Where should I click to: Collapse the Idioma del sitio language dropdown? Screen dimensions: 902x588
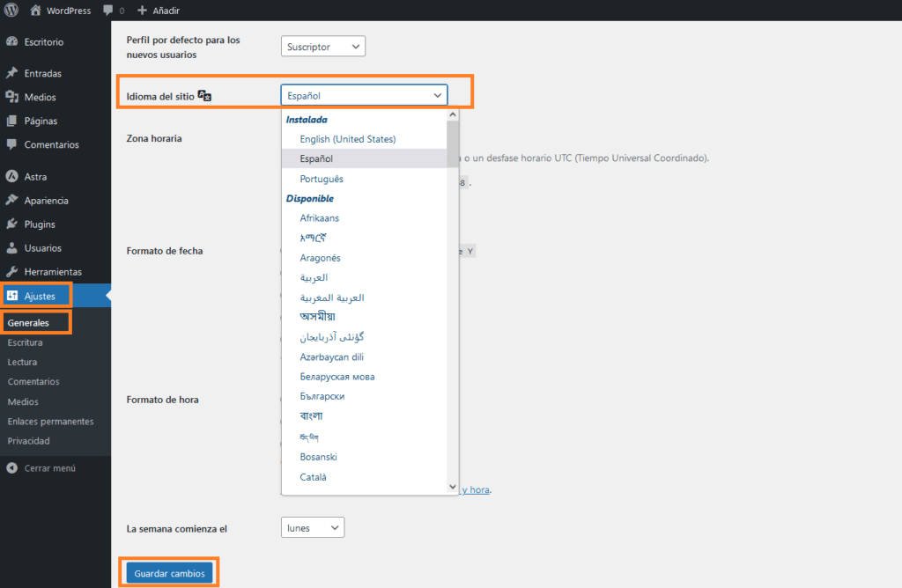(x=437, y=95)
